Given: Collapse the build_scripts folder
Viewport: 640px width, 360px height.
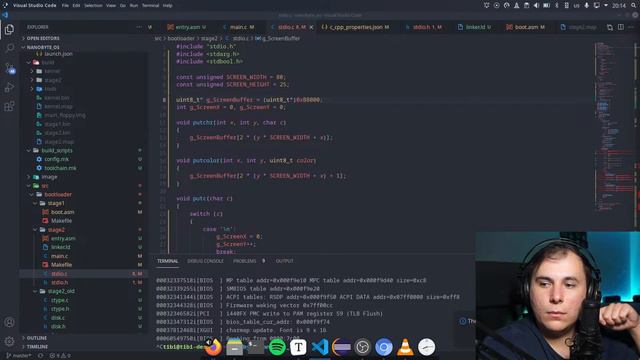Looking at the screenshot, I should point(57,150).
